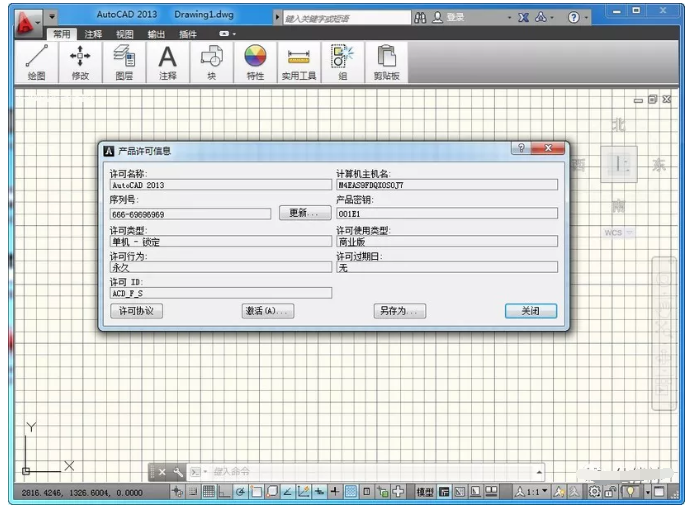This screenshot has height=510, width=694.
Task: Open the 图层 (Layers) ribbon panel
Action: pyautogui.click(x=124, y=62)
